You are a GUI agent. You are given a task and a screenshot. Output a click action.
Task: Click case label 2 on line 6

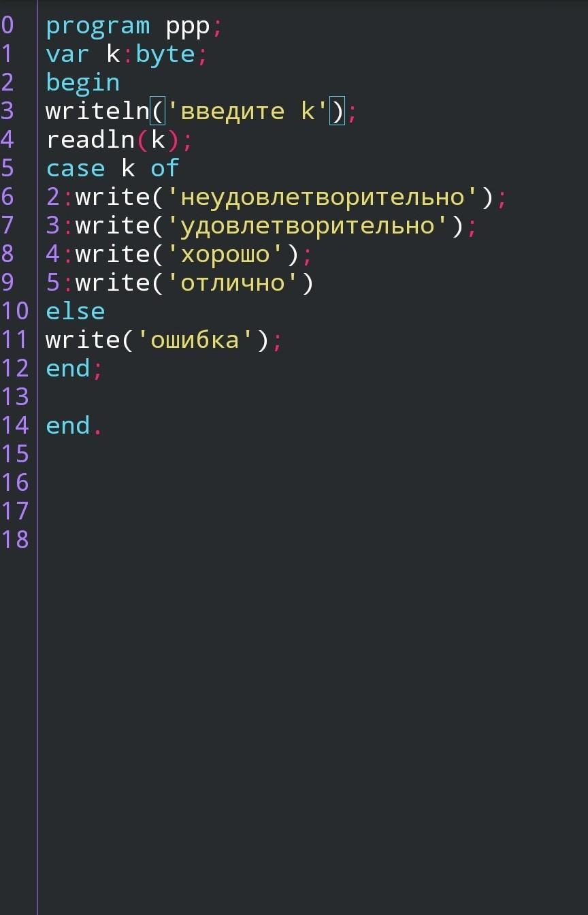click(x=53, y=197)
